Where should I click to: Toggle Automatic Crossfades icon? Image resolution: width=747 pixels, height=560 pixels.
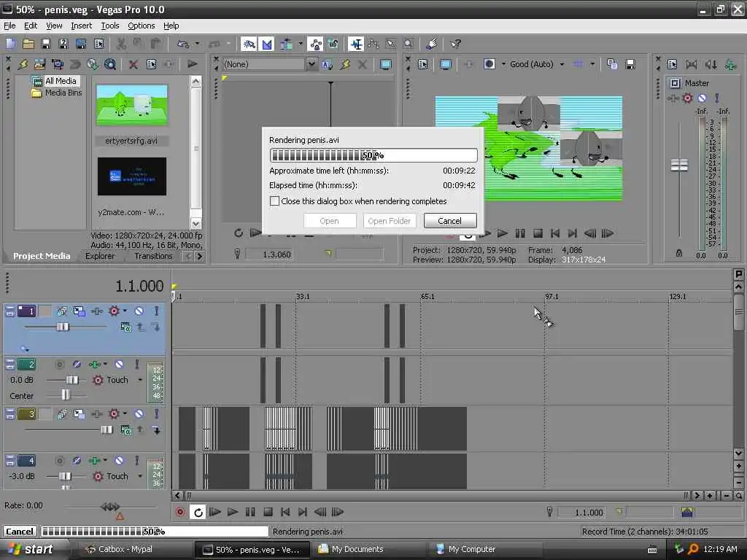pos(267,44)
